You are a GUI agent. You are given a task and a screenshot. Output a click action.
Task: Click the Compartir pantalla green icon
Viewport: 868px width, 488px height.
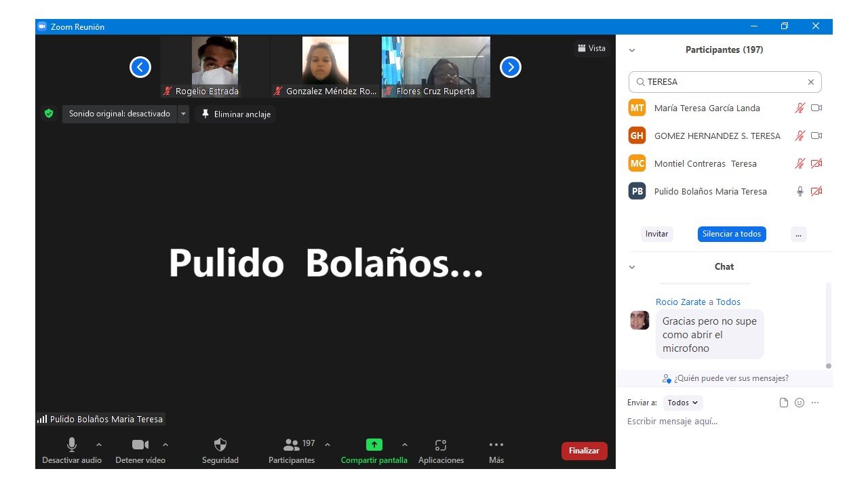[374, 445]
